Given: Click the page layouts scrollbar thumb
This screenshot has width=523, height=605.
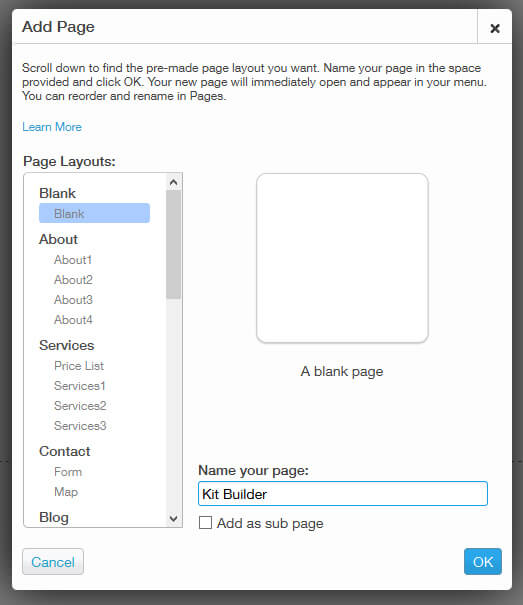Looking at the screenshot, I should pyautogui.click(x=174, y=245).
